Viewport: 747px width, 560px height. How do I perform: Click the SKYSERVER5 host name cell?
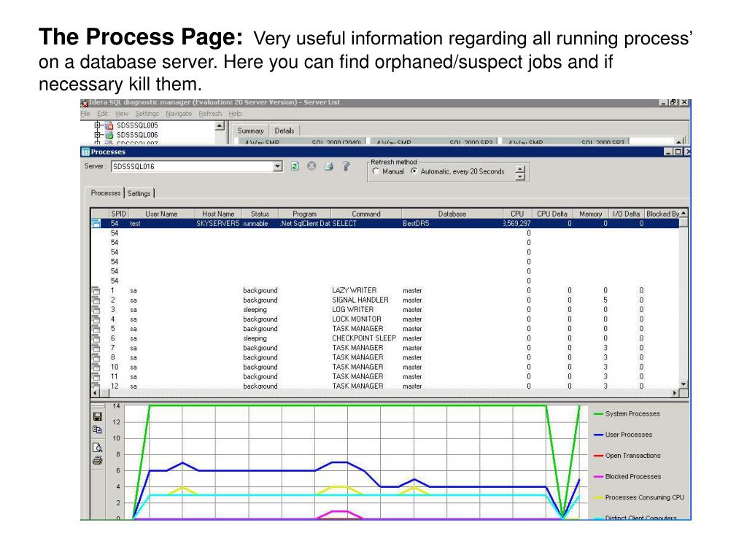217,223
